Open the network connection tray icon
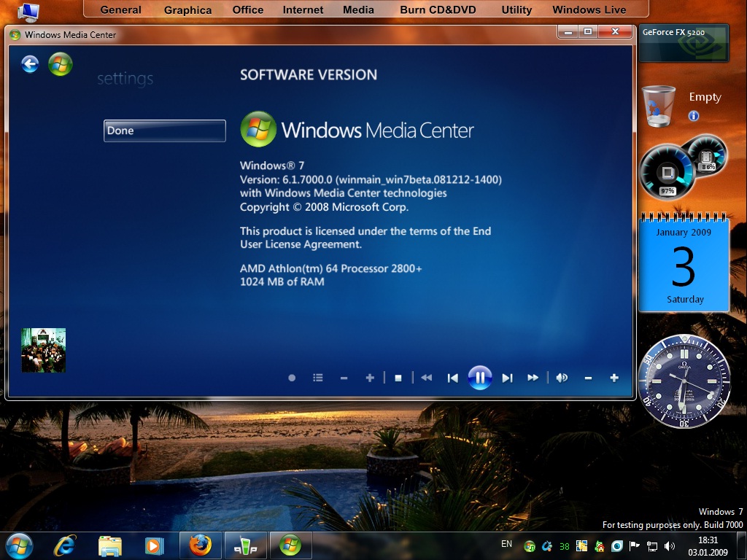 click(651, 546)
